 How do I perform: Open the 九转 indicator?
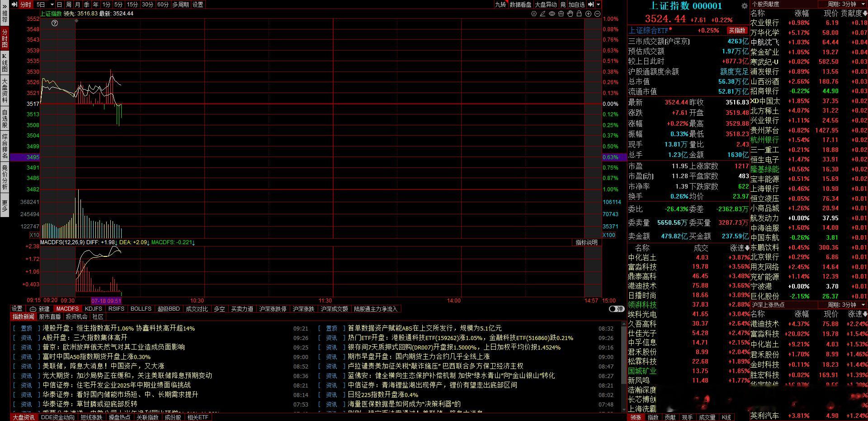click(x=500, y=5)
